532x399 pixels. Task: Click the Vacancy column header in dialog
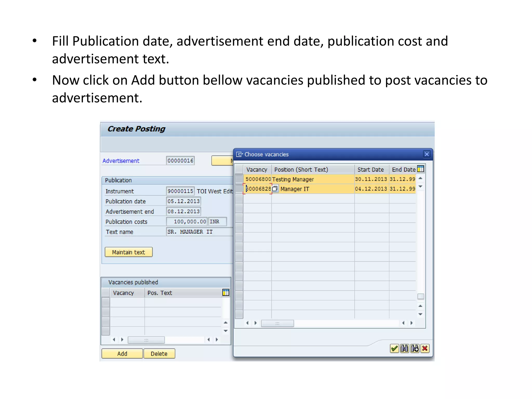(257, 170)
